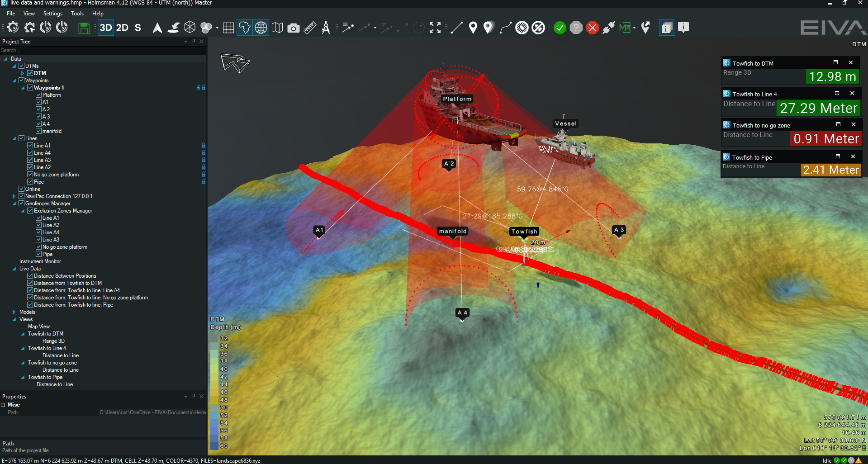Uncheck the Platform waypoint checkbox
This screenshot has width=868, height=464.
[x=38, y=95]
